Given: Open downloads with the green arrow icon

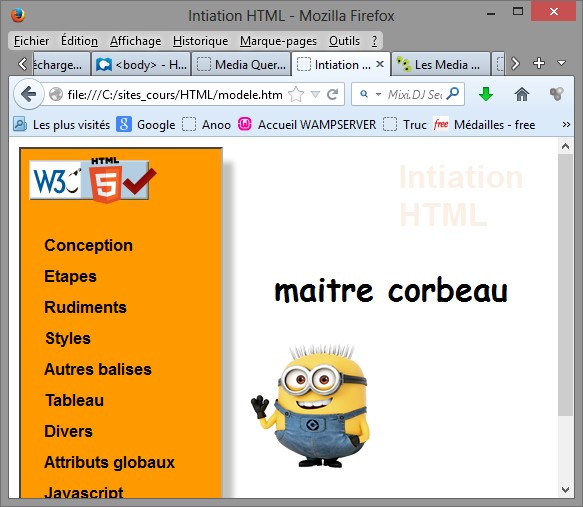Looking at the screenshot, I should (486, 94).
